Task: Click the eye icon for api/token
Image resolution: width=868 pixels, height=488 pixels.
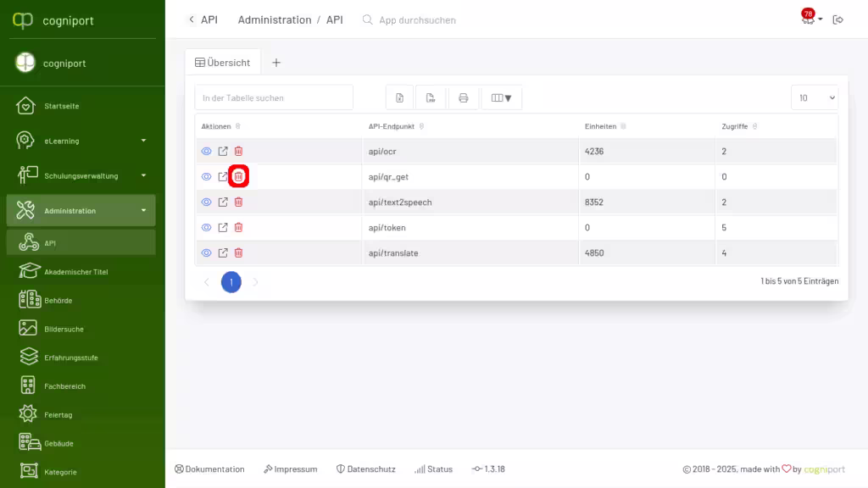Action: click(206, 227)
